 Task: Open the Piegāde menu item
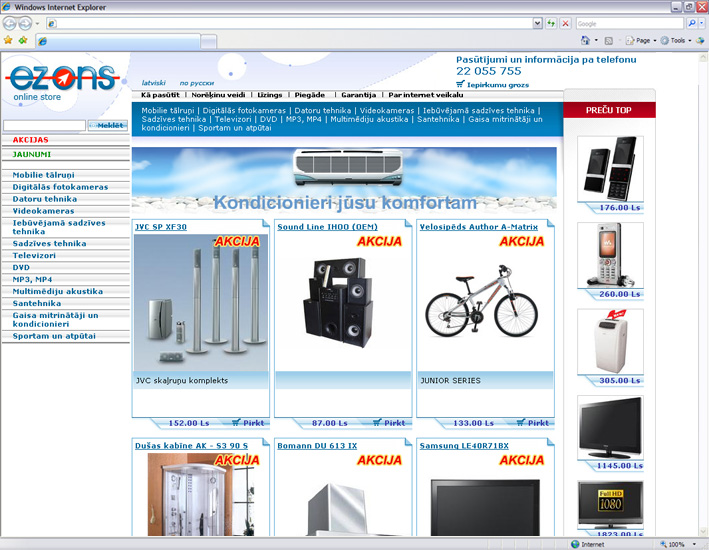point(310,95)
